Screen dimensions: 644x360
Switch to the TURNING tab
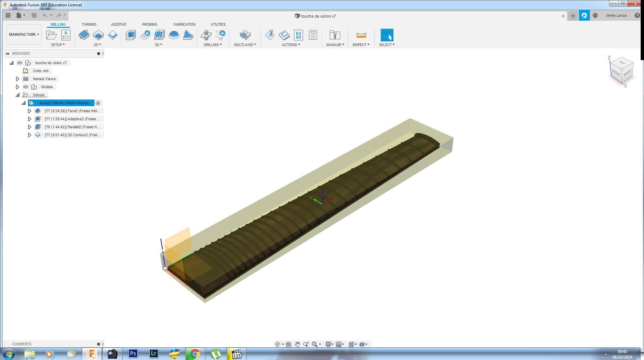point(89,24)
